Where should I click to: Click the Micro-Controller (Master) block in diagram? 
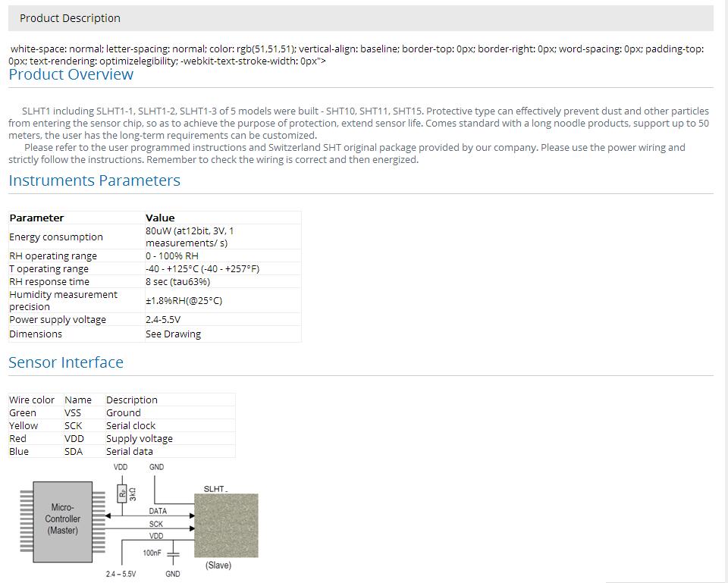click(63, 522)
